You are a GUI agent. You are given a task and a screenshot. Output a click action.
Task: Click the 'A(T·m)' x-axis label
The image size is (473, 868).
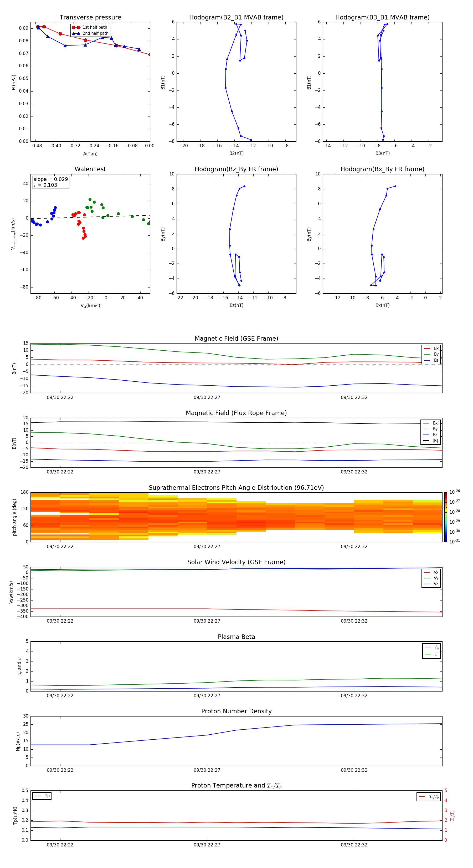coord(90,154)
